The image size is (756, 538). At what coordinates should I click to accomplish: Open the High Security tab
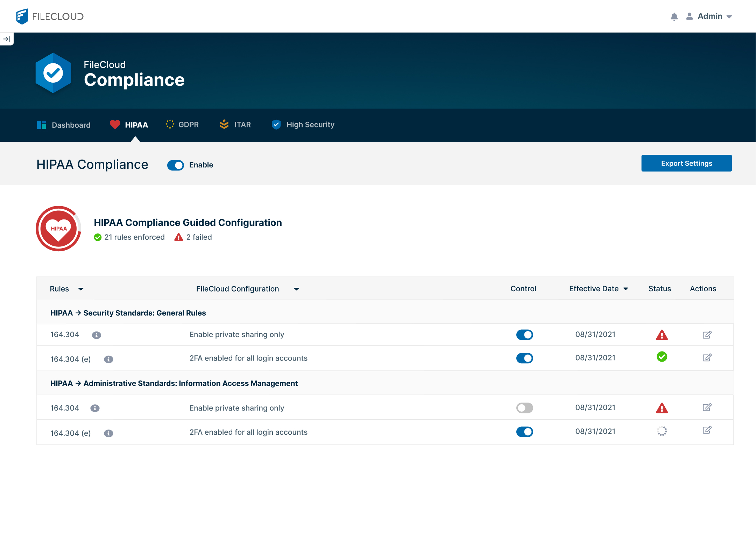click(x=303, y=125)
